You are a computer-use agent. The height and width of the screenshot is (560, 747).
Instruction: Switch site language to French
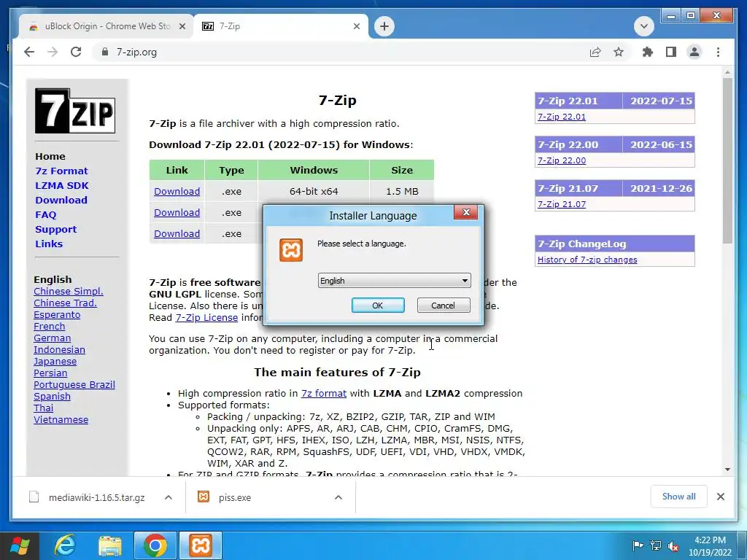[x=49, y=326]
